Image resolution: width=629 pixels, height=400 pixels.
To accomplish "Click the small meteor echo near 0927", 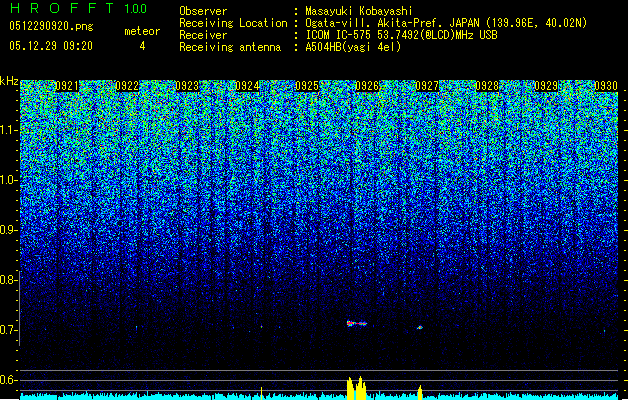I will pyautogui.click(x=420, y=327).
